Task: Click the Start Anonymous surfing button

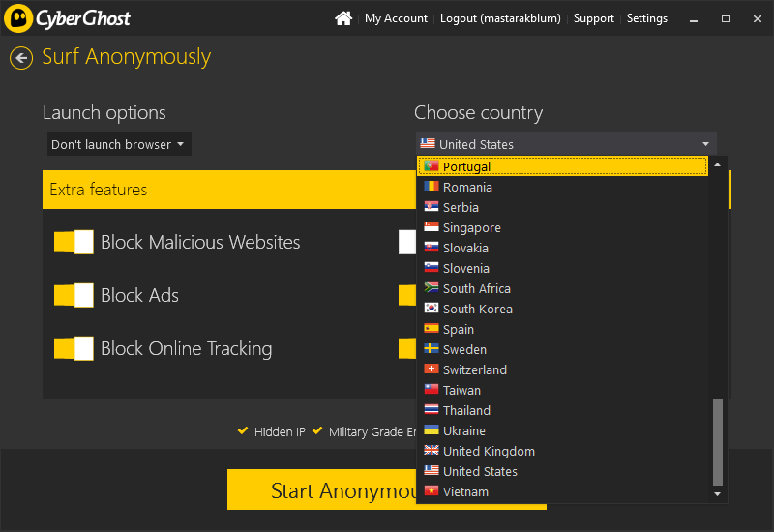Action: [386, 489]
